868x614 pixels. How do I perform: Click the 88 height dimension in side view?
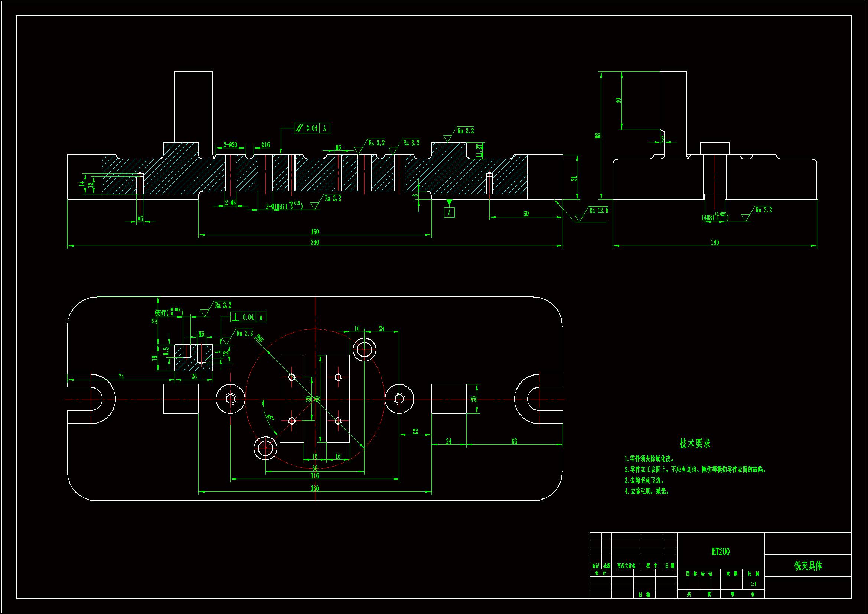[x=598, y=136]
